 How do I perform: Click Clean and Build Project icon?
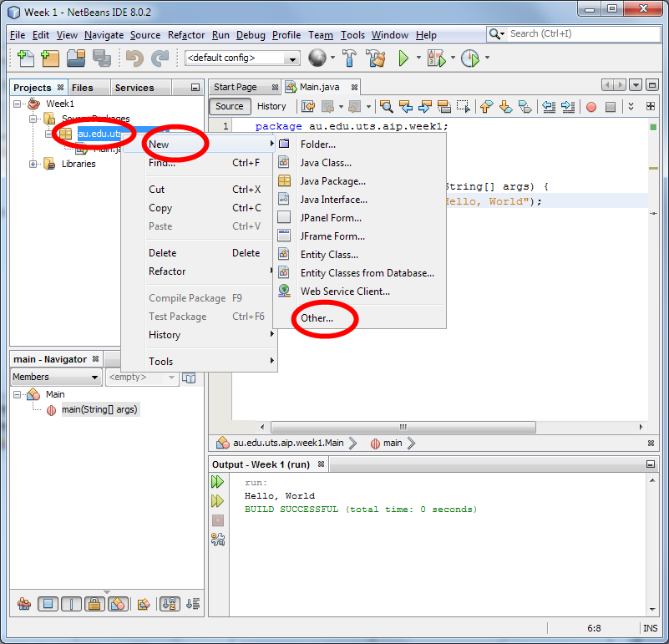pyautogui.click(x=376, y=58)
